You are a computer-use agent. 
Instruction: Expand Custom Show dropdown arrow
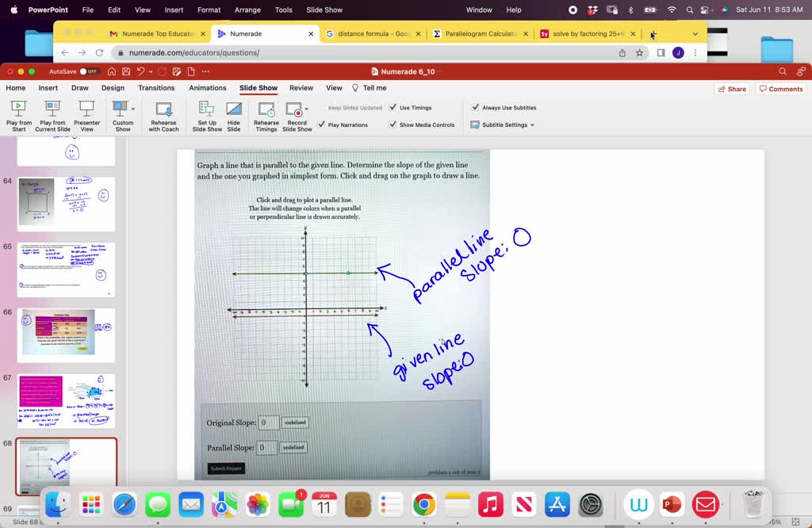pyautogui.click(x=133, y=109)
